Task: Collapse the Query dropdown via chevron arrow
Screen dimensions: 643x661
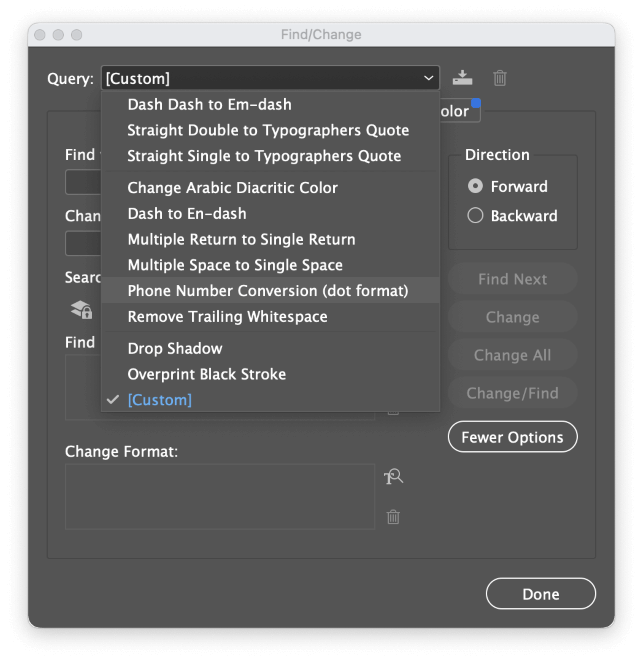Action: click(x=428, y=78)
